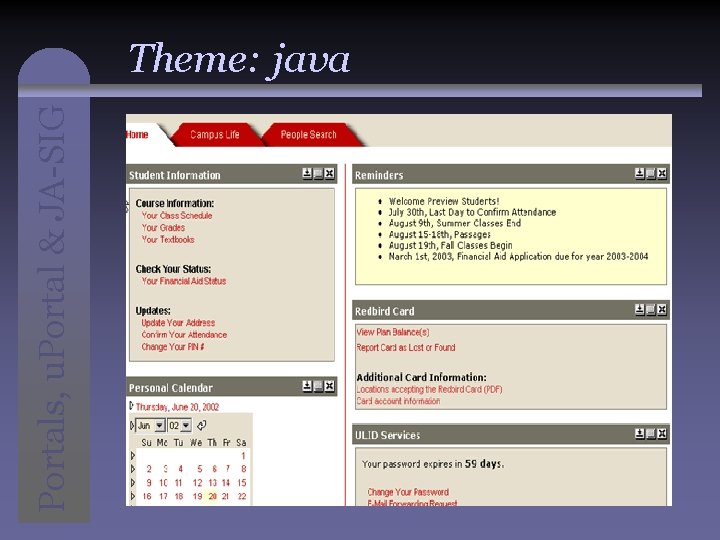The image size is (720, 540).
Task: Expand the Thursday, June 20, 2002 arrow
Action: point(131,406)
